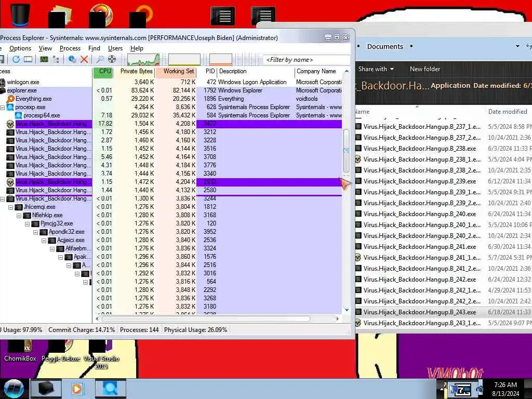Click the Commit Charge status entry
The image size is (532, 399).
(x=82, y=330)
